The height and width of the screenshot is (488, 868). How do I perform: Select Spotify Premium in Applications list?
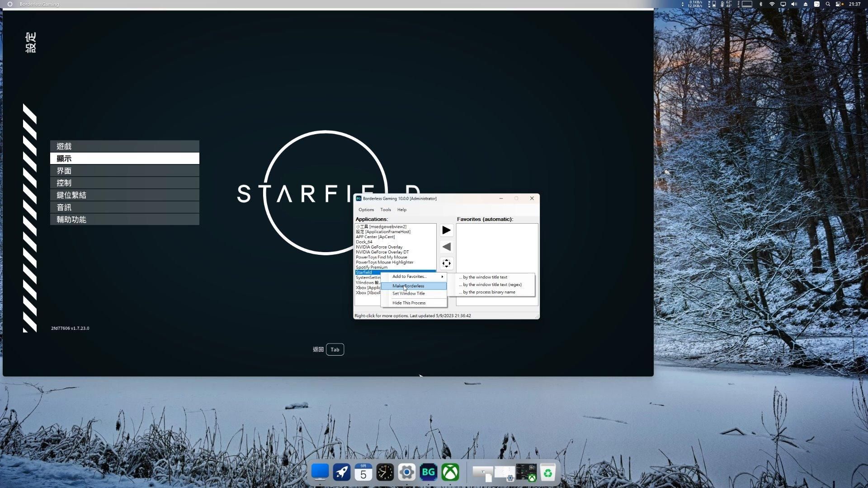pos(371,267)
